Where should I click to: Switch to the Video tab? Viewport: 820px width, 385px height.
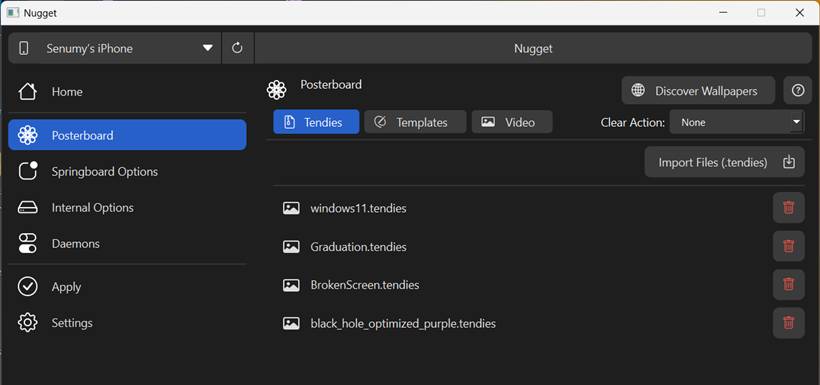512,122
